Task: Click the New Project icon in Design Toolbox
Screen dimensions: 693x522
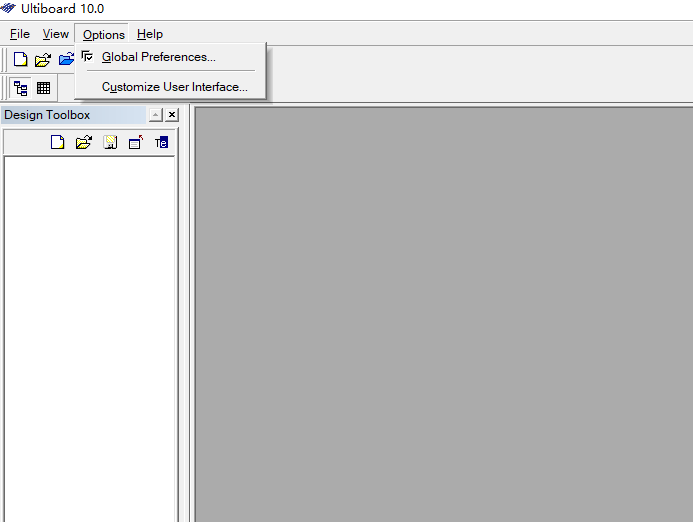Action: pos(57,142)
